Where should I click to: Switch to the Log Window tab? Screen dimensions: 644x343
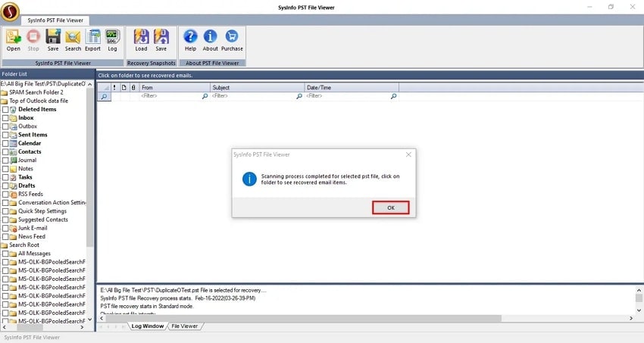click(148, 326)
